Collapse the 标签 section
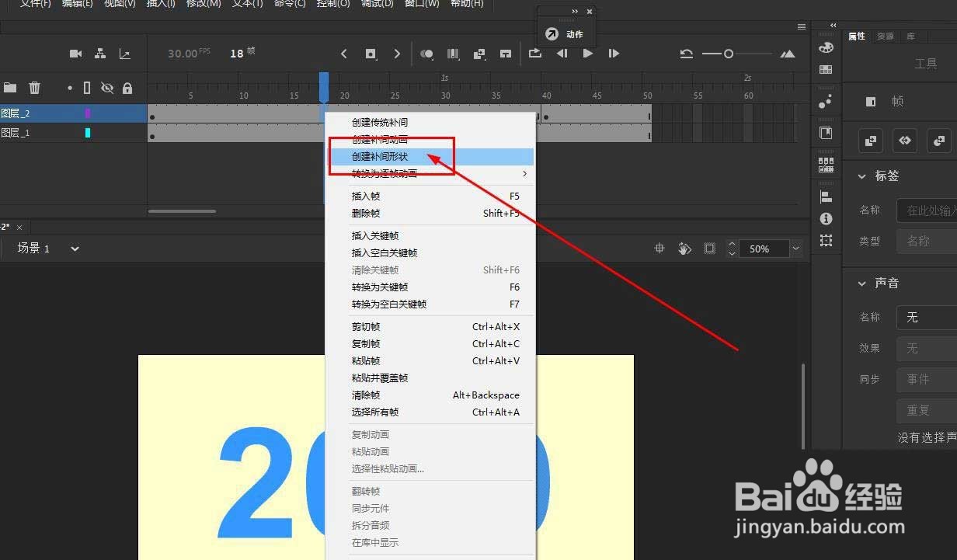Viewport: 957px width, 560px height. (x=862, y=176)
